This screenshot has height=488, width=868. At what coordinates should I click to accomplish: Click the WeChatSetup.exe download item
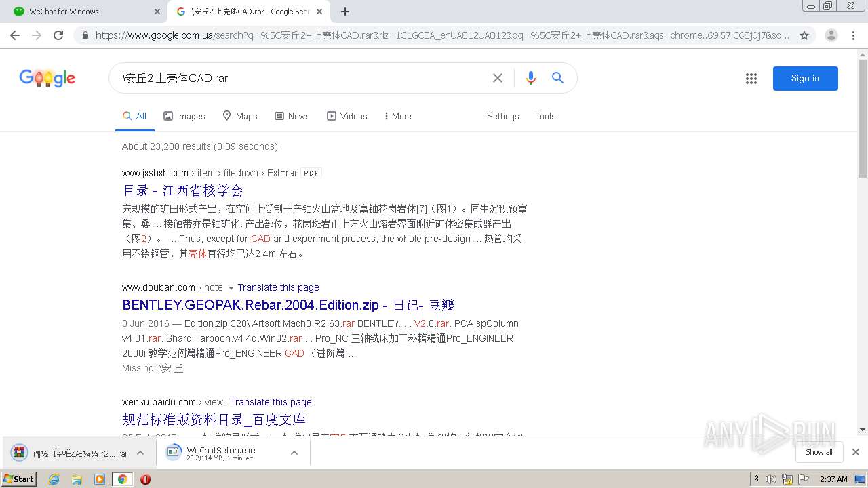[221, 453]
